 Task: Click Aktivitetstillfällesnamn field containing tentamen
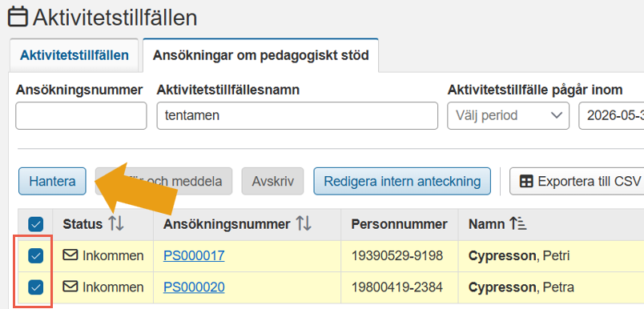point(297,116)
